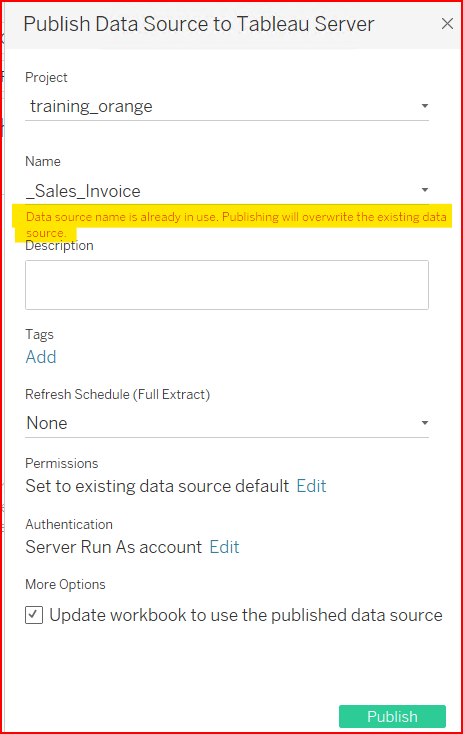Click the Update workbook to use published label
Image resolution: width=463 pixels, height=734 pixels.
tap(246, 615)
